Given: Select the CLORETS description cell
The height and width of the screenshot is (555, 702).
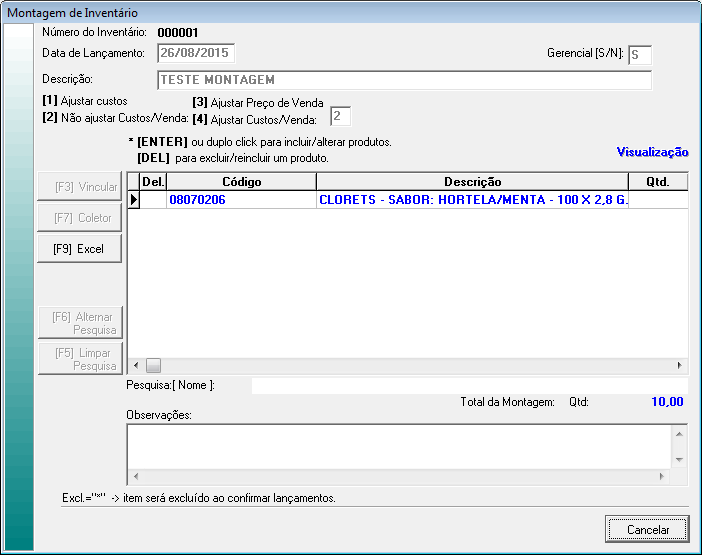Looking at the screenshot, I should click(472, 200).
